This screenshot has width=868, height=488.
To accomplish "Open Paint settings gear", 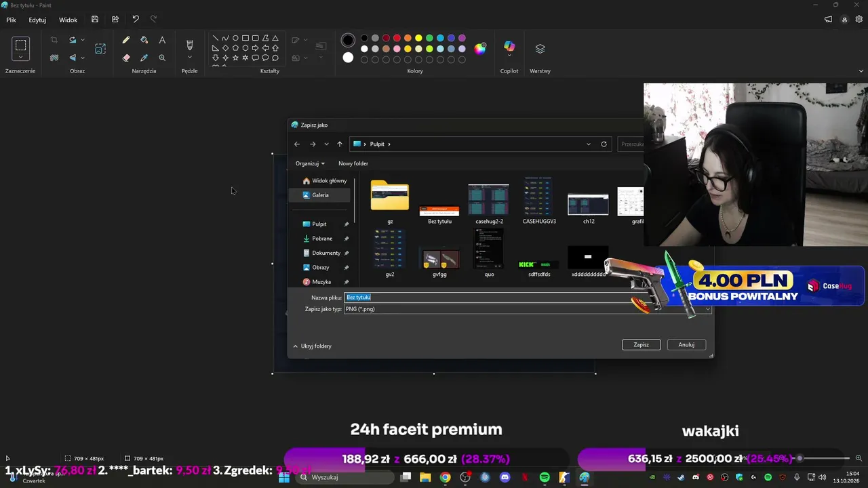I will (x=859, y=20).
